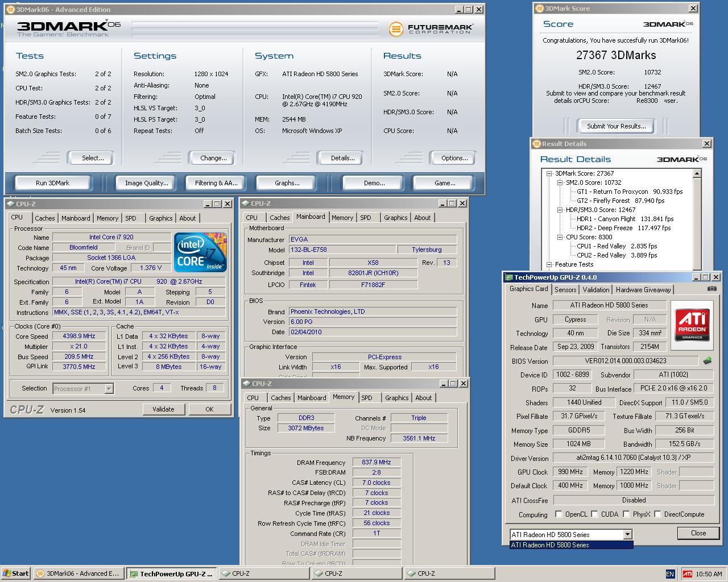Select the TechPowerUp GPU-Z taskbar item
Screen dimensions: 728x582
coord(171,573)
